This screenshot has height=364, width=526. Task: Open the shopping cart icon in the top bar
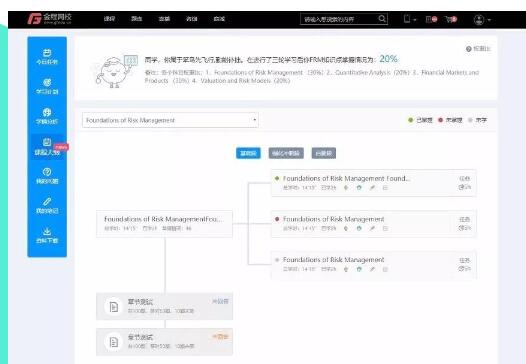451,19
